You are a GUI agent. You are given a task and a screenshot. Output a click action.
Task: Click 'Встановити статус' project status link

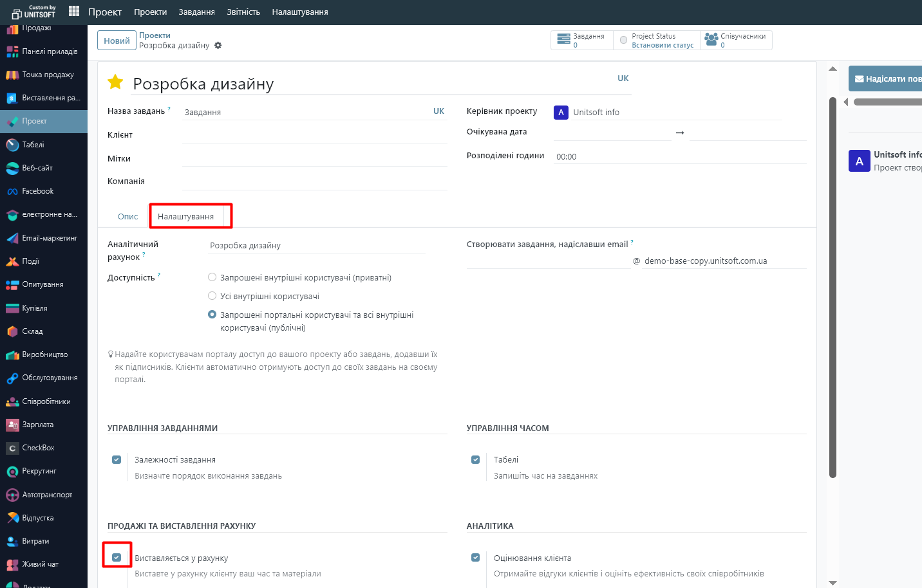tap(663, 45)
